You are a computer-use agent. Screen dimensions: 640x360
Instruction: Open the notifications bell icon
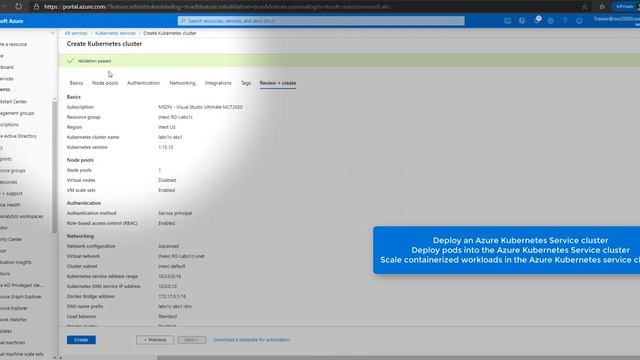[537, 20]
